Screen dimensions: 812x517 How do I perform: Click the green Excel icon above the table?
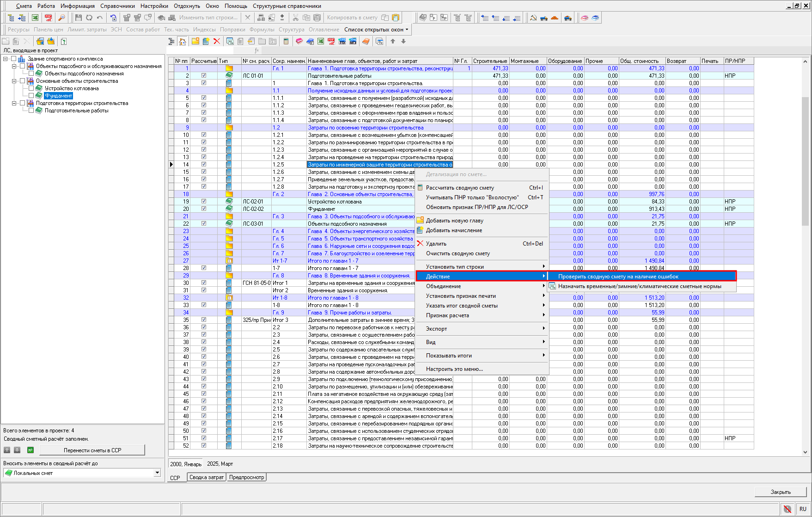pos(321,41)
